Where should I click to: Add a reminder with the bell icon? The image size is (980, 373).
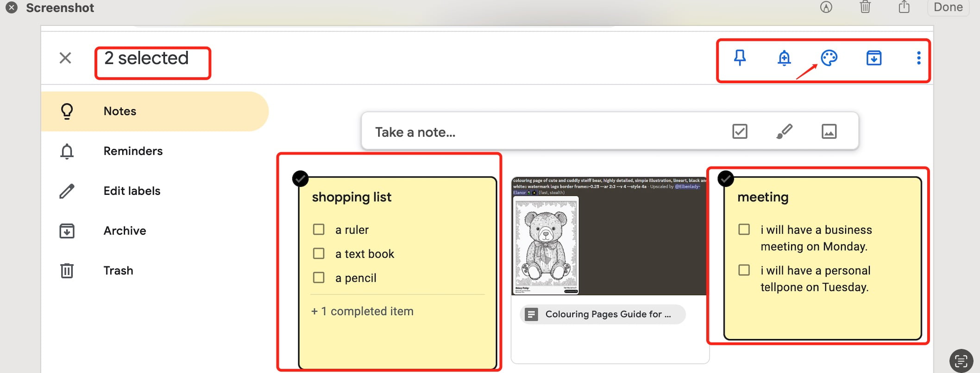784,58
